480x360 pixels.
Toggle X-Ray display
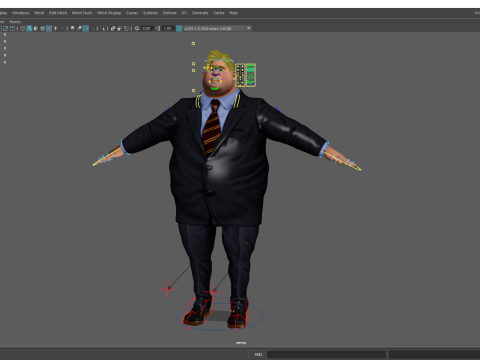point(113,28)
